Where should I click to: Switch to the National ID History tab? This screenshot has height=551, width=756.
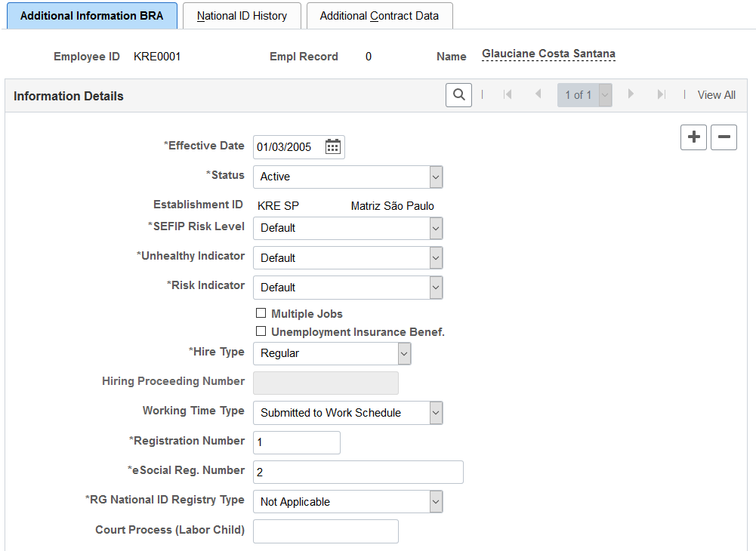click(242, 16)
